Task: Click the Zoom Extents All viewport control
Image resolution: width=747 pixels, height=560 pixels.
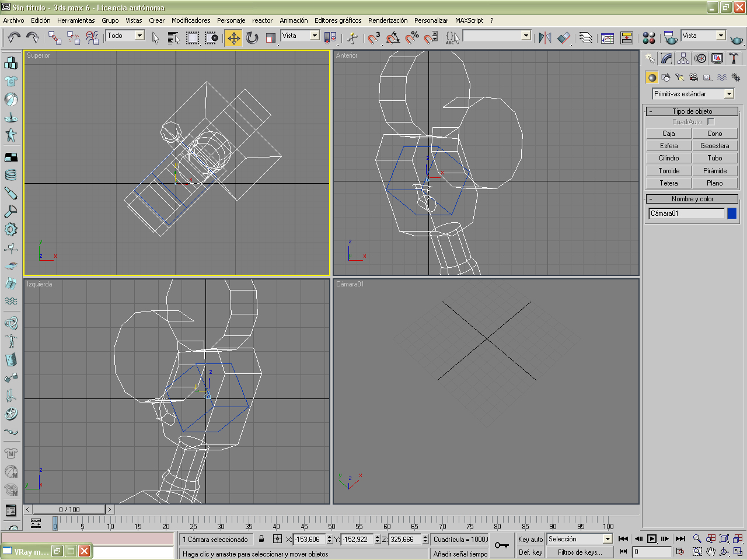Action: tap(738, 539)
